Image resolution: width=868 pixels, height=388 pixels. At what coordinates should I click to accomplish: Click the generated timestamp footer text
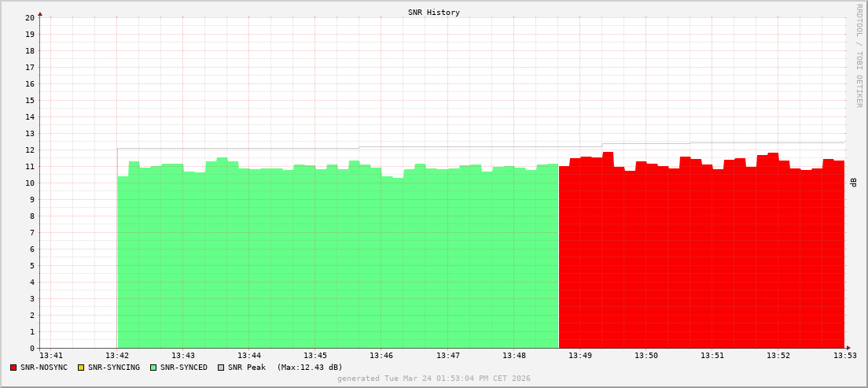434,379
